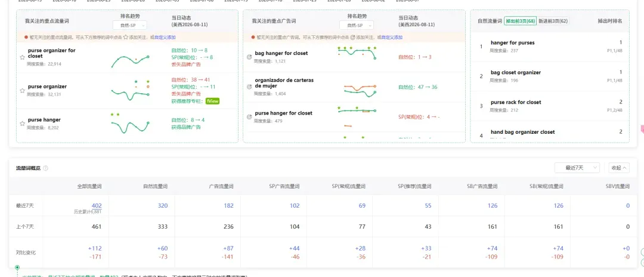Screen dimensions: 644x277
Task: Open the 55 SP(推荐)流量词 count
Action: [428, 205]
